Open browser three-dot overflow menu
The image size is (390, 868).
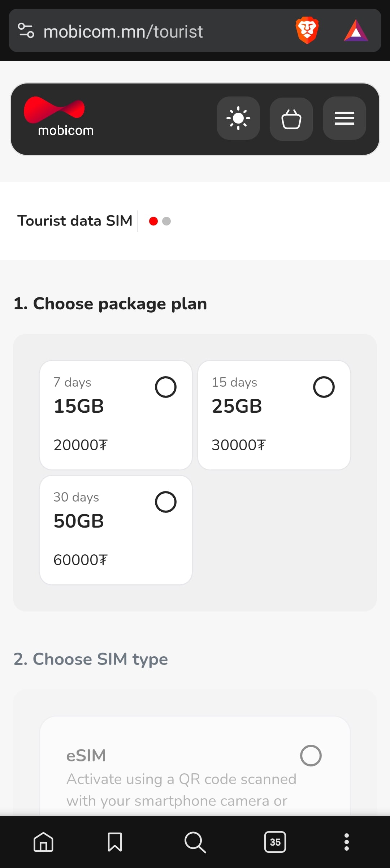347,842
